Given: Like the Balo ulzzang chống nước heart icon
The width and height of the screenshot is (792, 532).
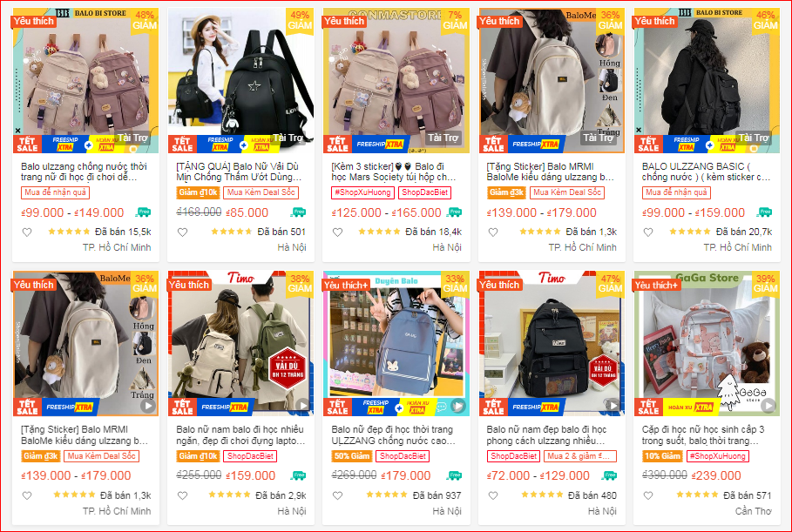Looking at the screenshot, I should (27, 232).
